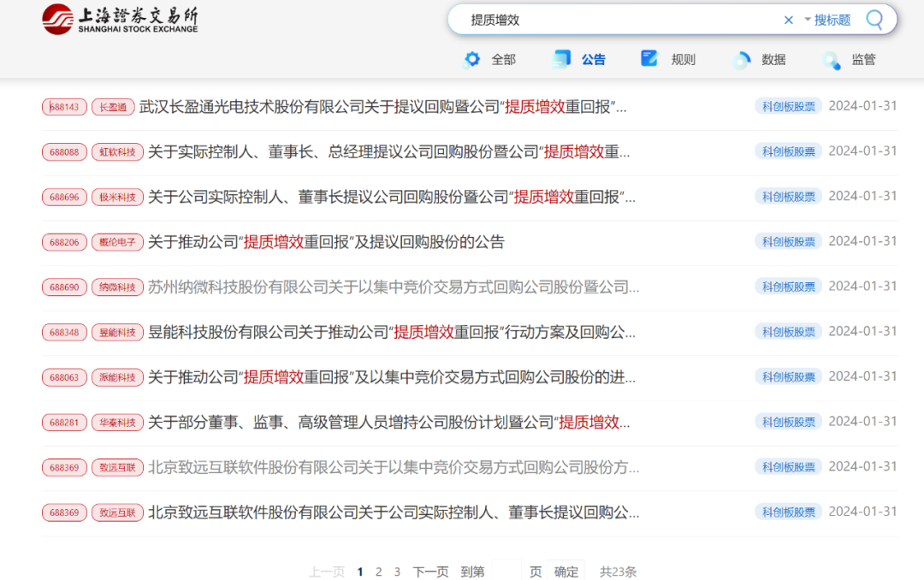The image size is (924, 580).
Task: Click 科创板股票 label in the 长盈通 row
Action: (789, 107)
